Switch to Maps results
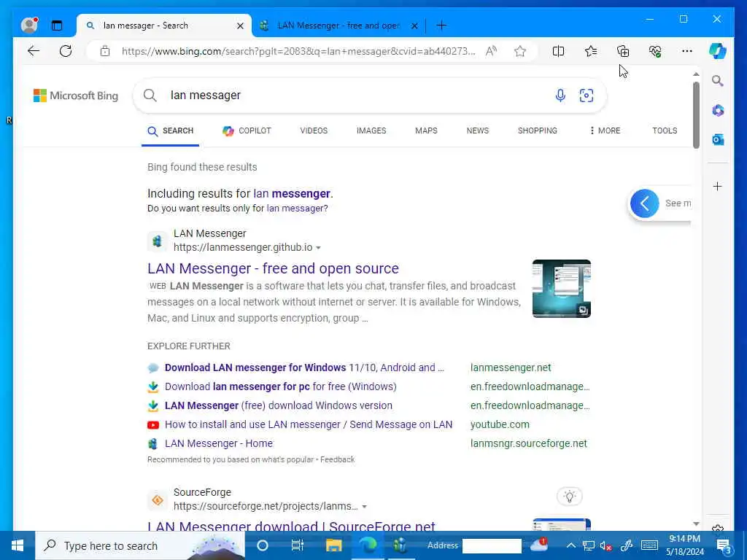This screenshot has height=560, width=747. (x=426, y=131)
